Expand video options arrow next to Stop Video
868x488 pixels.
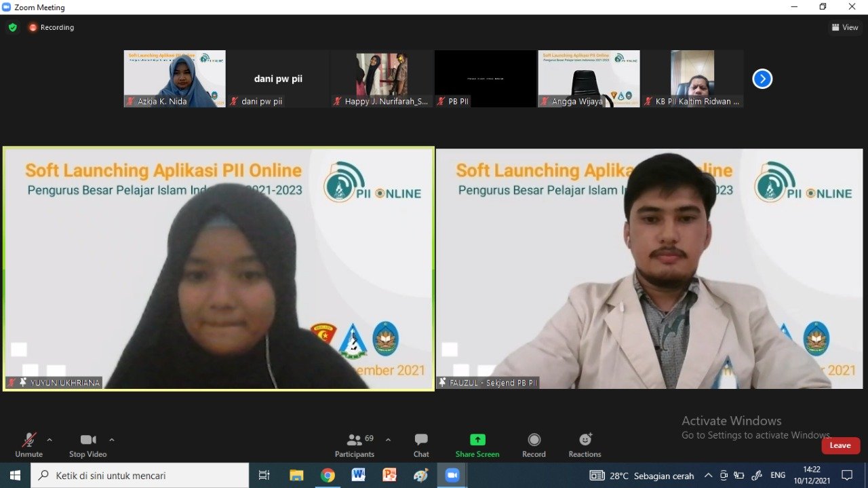pos(112,440)
